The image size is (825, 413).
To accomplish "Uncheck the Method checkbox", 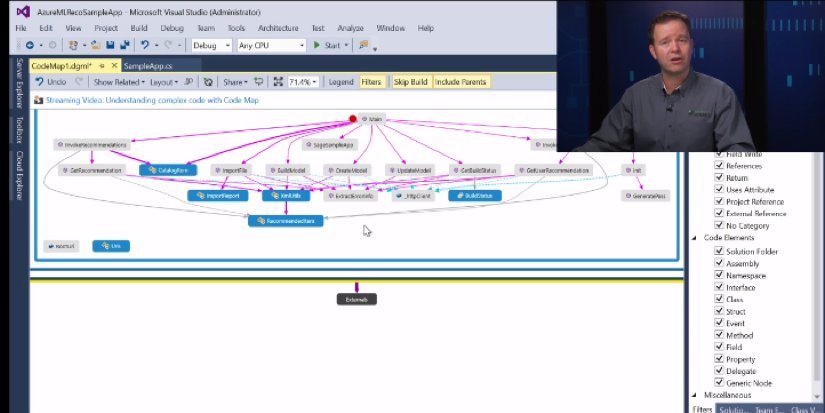I will pyautogui.click(x=719, y=335).
